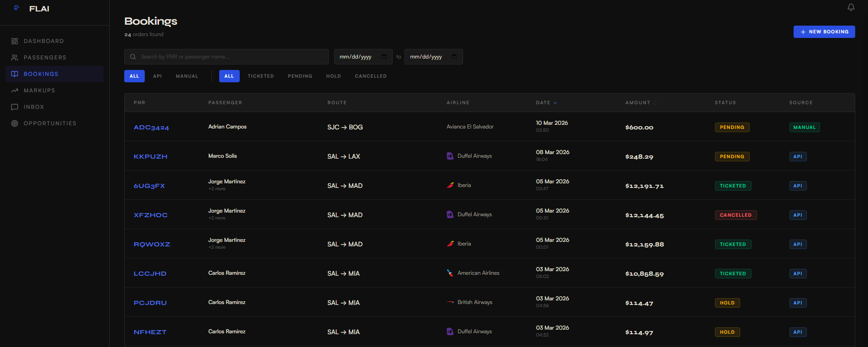Click amount $12,191.71

pyautogui.click(x=644, y=186)
